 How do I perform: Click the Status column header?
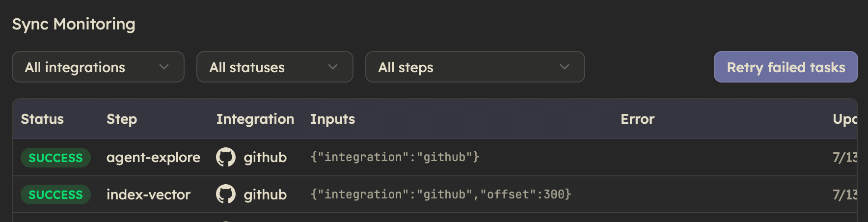pyautogui.click(x=42, y=119)
